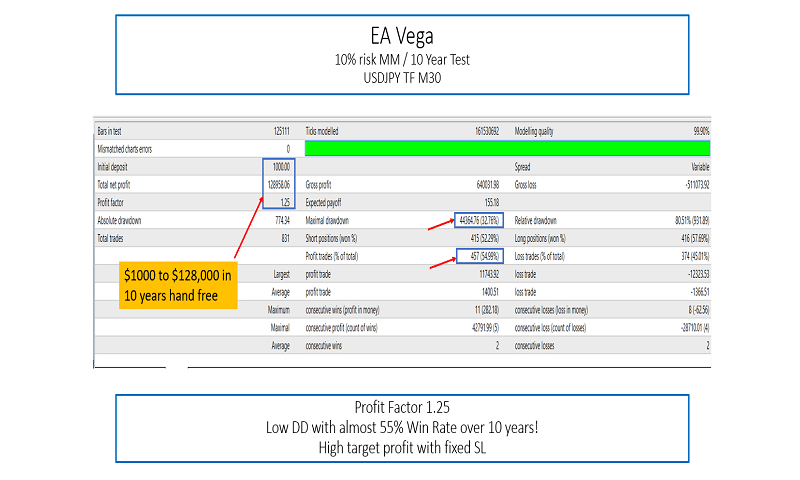
Task: Select the 'Profit factor' row label
Action: (x=111, y=203)
